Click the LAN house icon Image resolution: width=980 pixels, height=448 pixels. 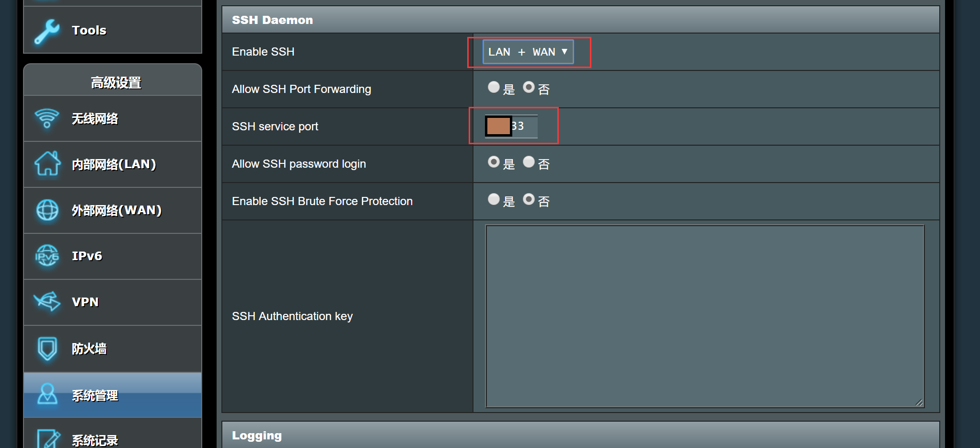47,164
